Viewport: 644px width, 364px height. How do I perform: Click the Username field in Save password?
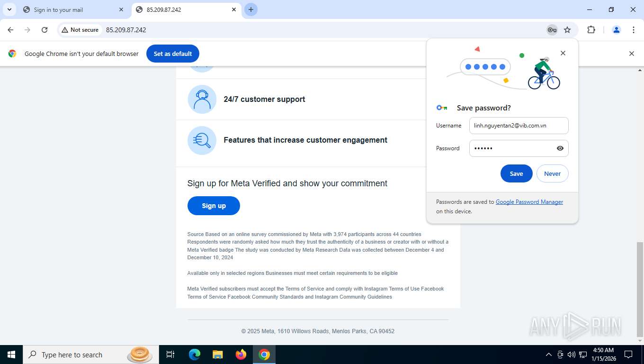[x=519, y=126]
